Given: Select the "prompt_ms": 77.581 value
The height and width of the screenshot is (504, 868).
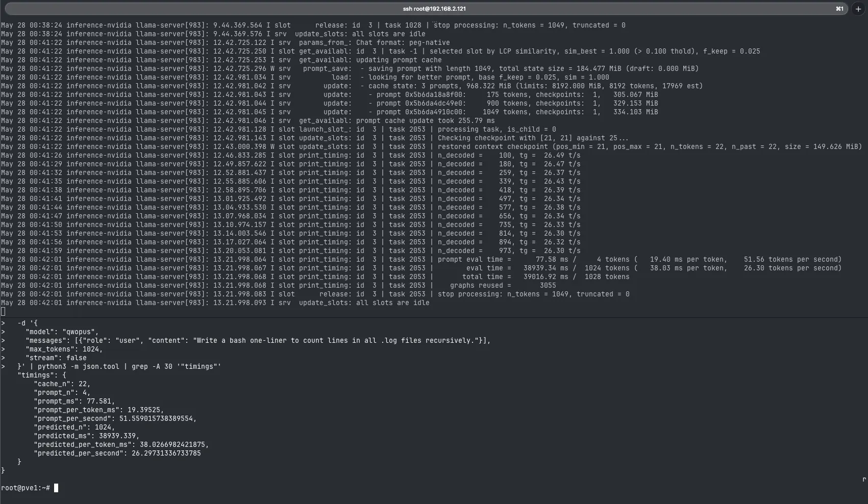Looking at the screenshot, I should click(x=75, y=401).
